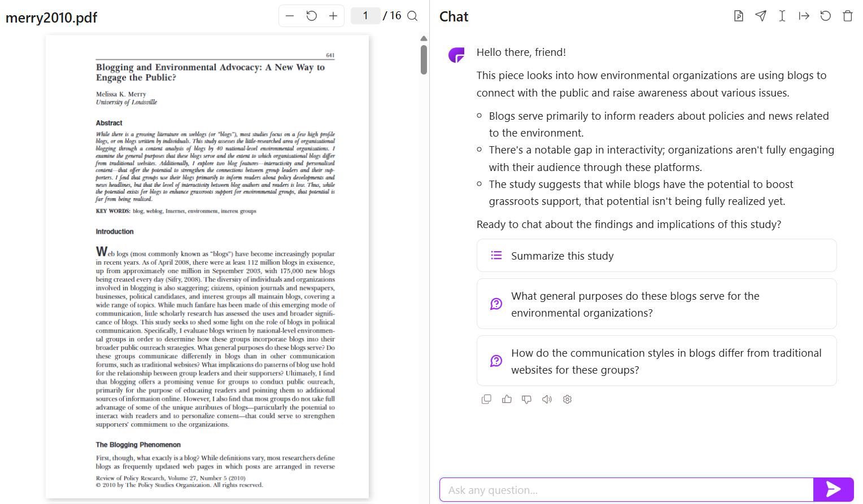Viewport: 863px width, 504px height.
Task: Give the response a thumbs up
Action: (507, 399)
